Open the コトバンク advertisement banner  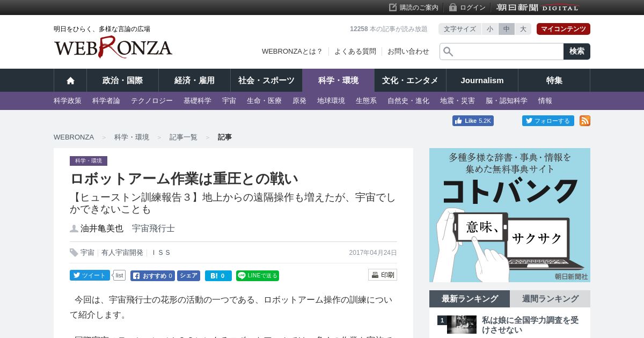coord(510,215)
